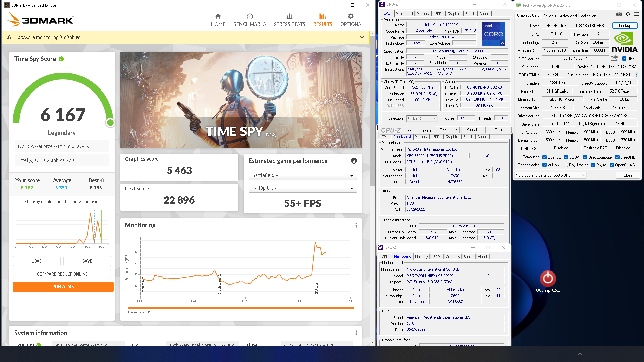The height and width of the screenshot is (362, 644).
Task: Open STRESS TESTS in 3DMark
Action: click(289, 20)
